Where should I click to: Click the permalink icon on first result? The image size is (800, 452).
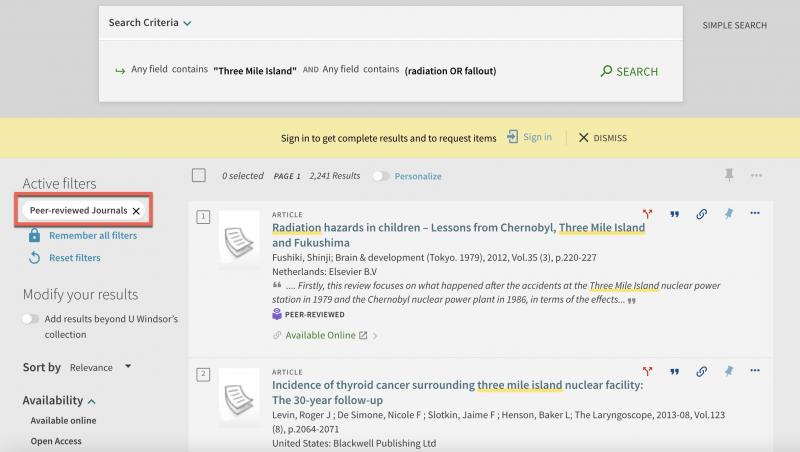click(x=701, y=214)
